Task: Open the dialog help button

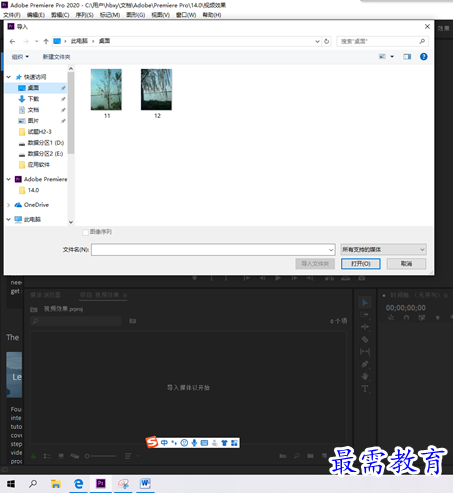Action: (x=424, y=57)
